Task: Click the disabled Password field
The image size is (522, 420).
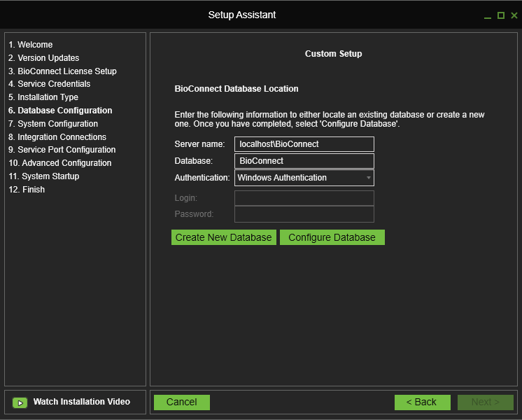Action: pyautogui.click(x=304, y=214)
